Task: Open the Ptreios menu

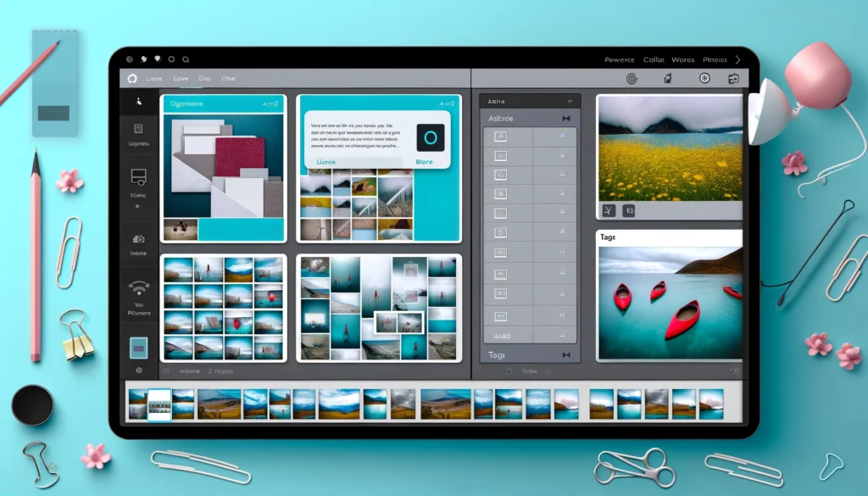Action: [x=715, y=60]
